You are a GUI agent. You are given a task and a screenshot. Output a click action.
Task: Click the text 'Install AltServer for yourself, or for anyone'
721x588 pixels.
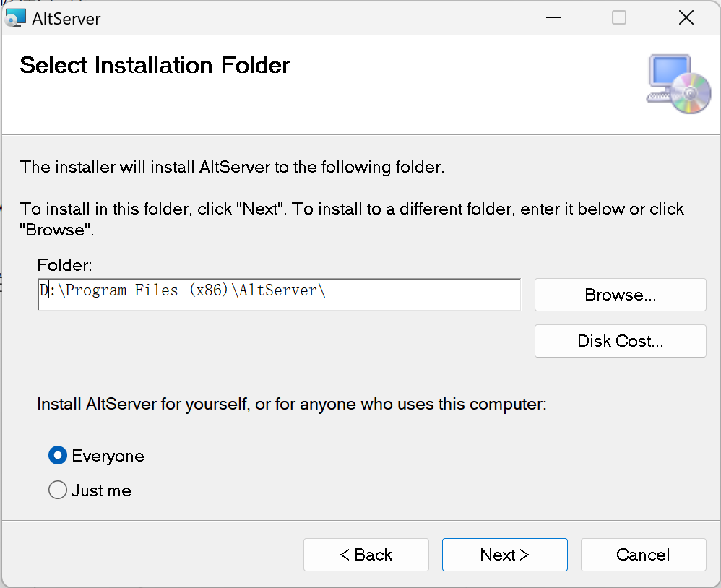pyautogui.click(x=292, y=404)
